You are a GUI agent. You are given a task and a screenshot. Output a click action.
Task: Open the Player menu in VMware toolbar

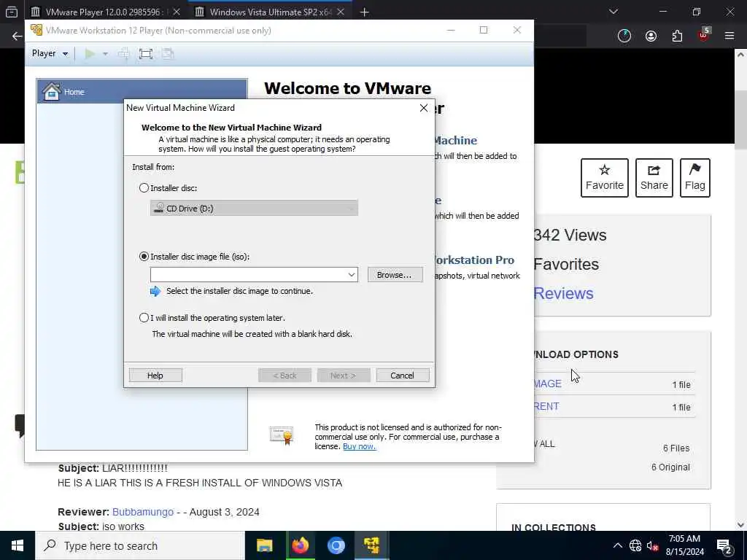pyautogui.click(x=50, y=53)
